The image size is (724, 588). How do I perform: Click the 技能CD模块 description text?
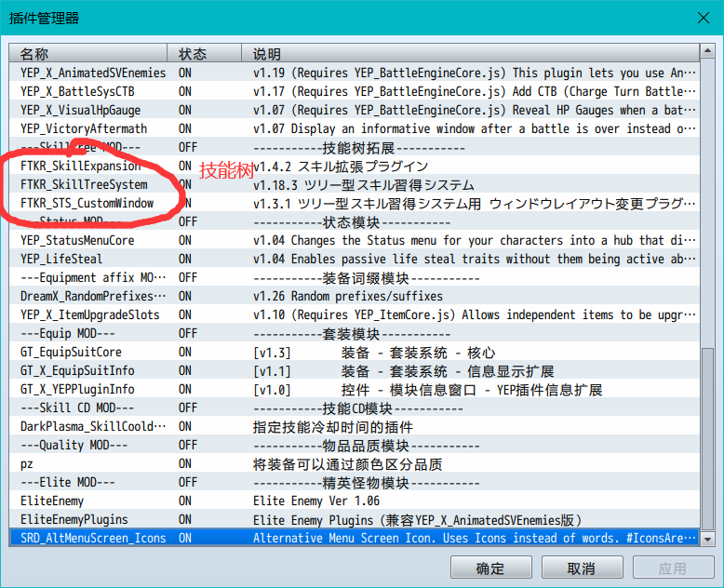pos(358,408)
